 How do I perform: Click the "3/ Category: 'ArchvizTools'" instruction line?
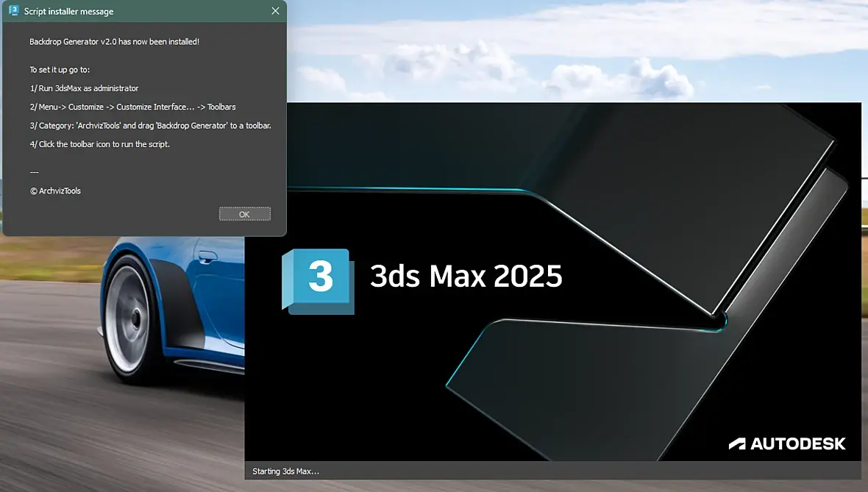pos(151,126)
